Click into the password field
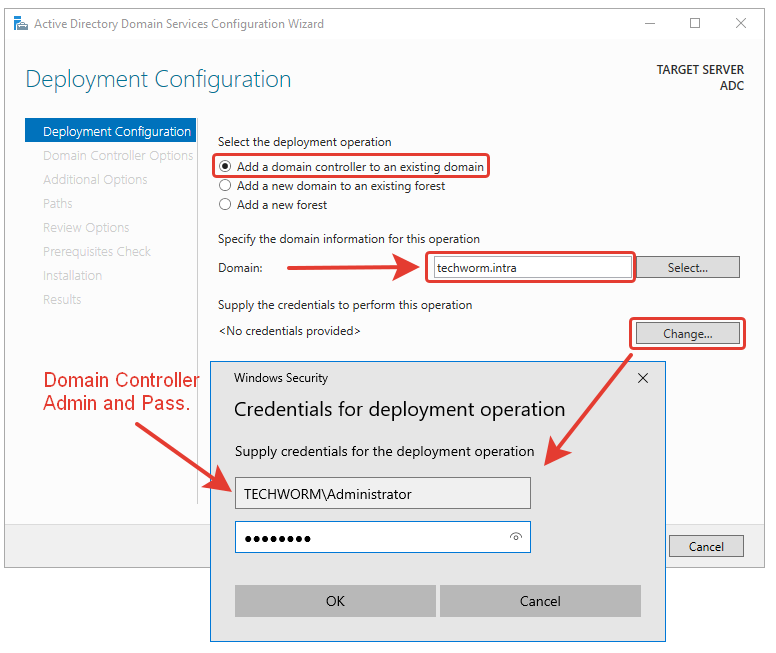 (370, 537)
